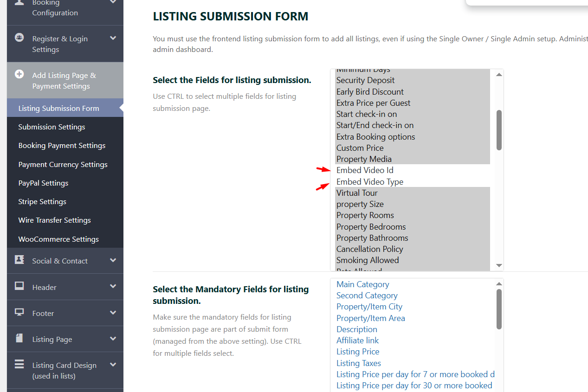The height and width of the screenshot is (392, 588).
Task: Expand the Register & Login Settings chevron
Action: pos(113,39)
